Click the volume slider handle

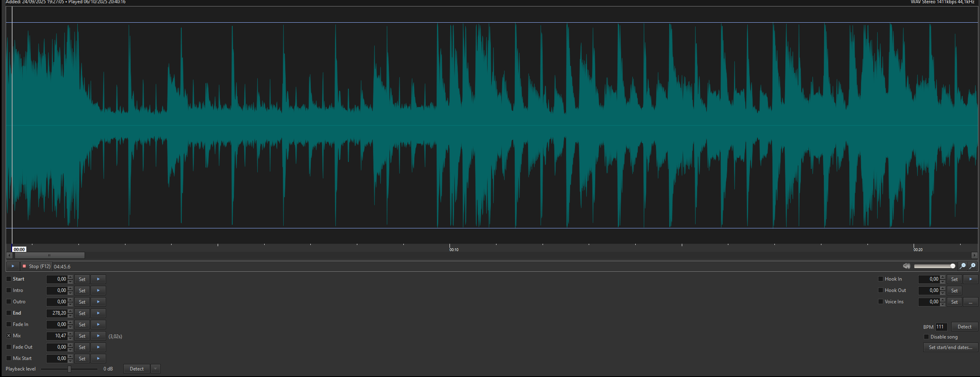[952, 266]
